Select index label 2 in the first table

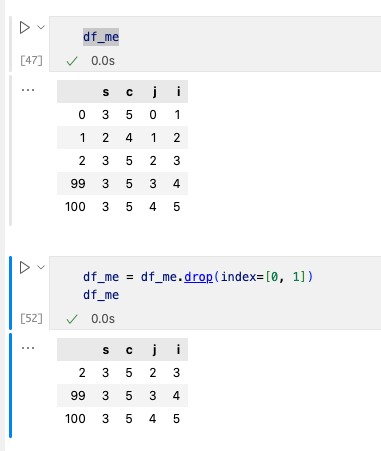tap(82, 161)
